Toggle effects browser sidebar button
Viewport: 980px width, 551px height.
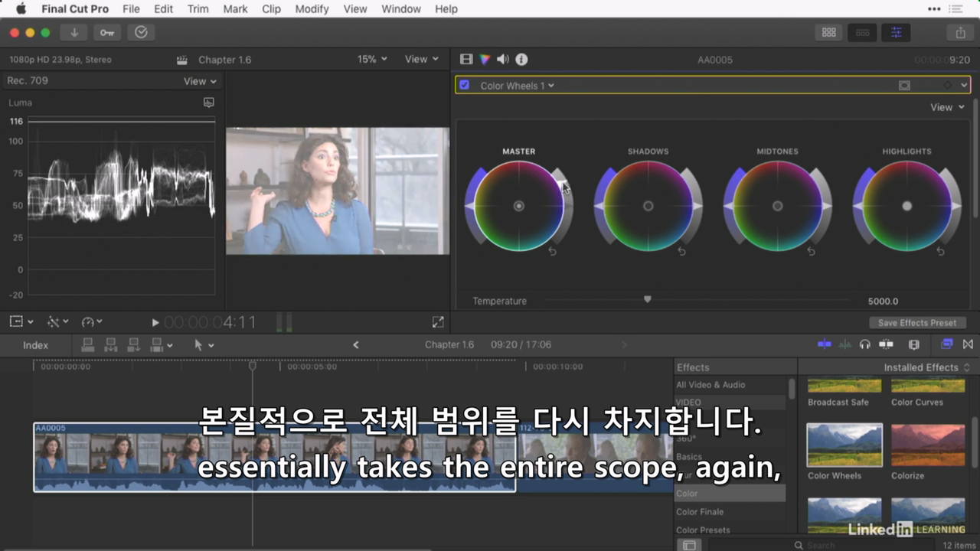click(x=690, y=545)
